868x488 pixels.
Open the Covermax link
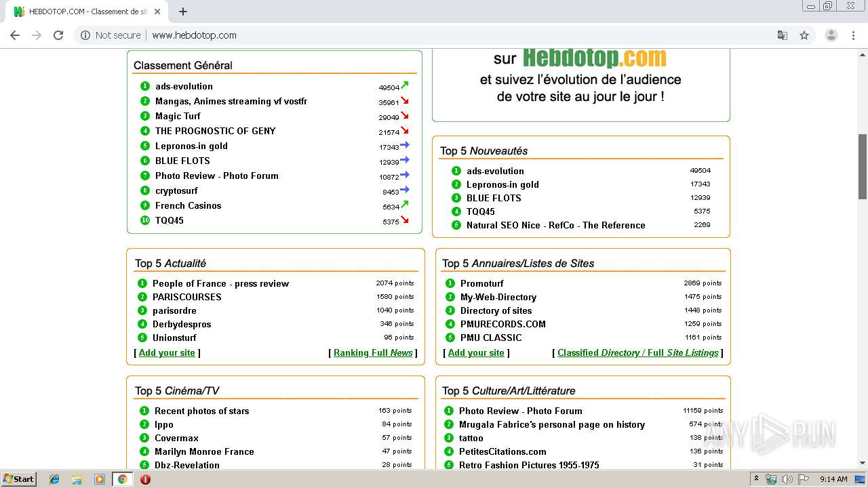point(176,438)
